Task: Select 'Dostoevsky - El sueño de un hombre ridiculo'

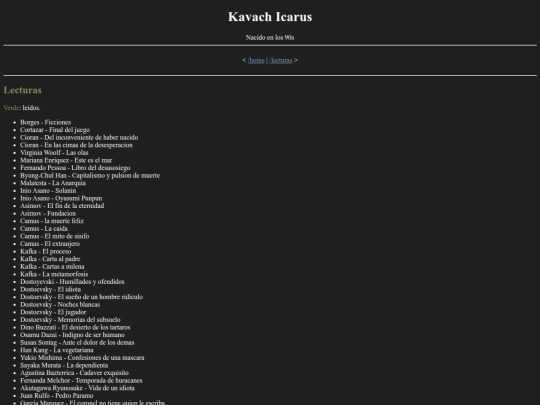Action: click(81, 297)
